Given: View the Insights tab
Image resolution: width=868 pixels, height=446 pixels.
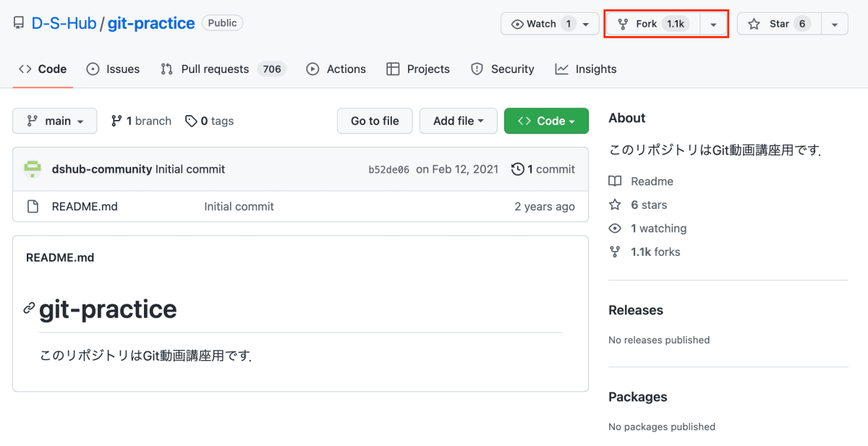Looking at the screenshot, I should tap(586, 69).
